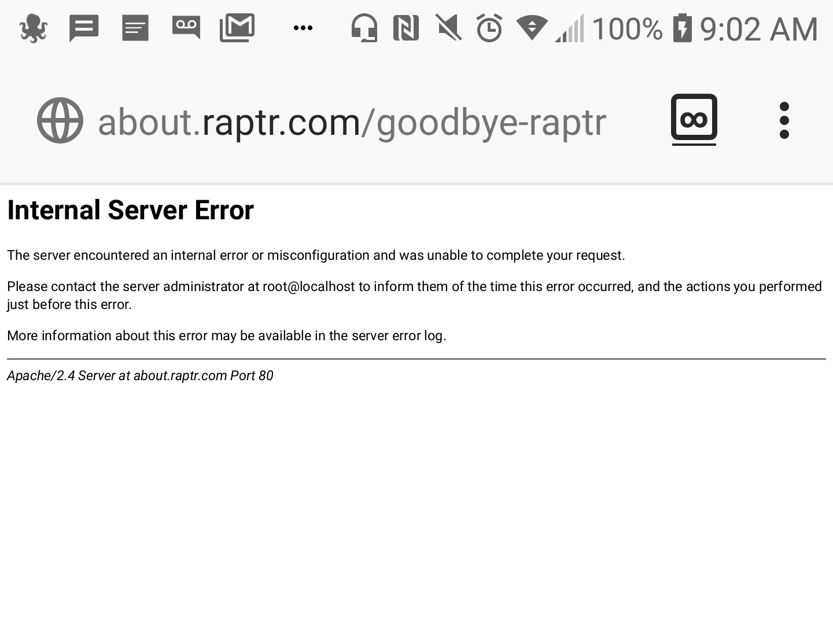Tap the alarm clock status icon
Viewport: 833px width, 644px height.
point(489,28)
